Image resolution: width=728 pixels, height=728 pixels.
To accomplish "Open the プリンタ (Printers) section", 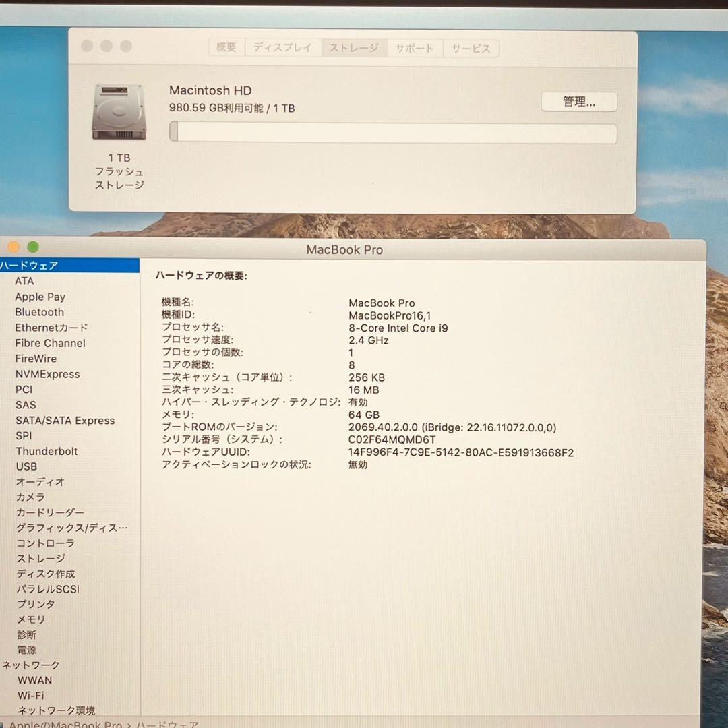I will [35, 604].
